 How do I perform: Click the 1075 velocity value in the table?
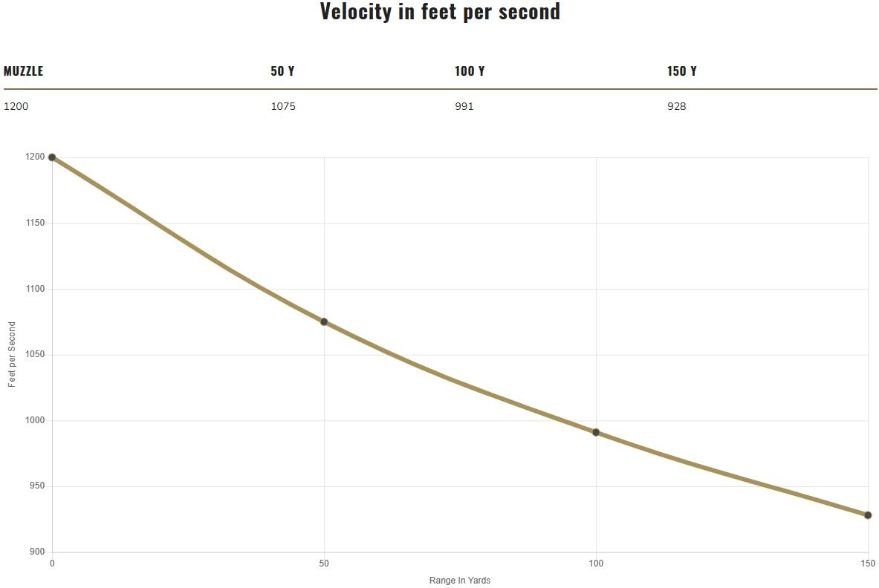(x=283, y=106)
